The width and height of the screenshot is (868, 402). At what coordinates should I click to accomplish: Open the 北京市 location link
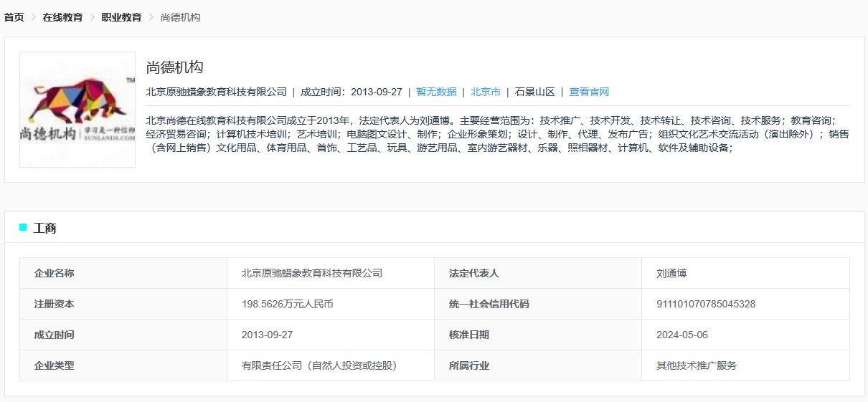tap(486, 92)
